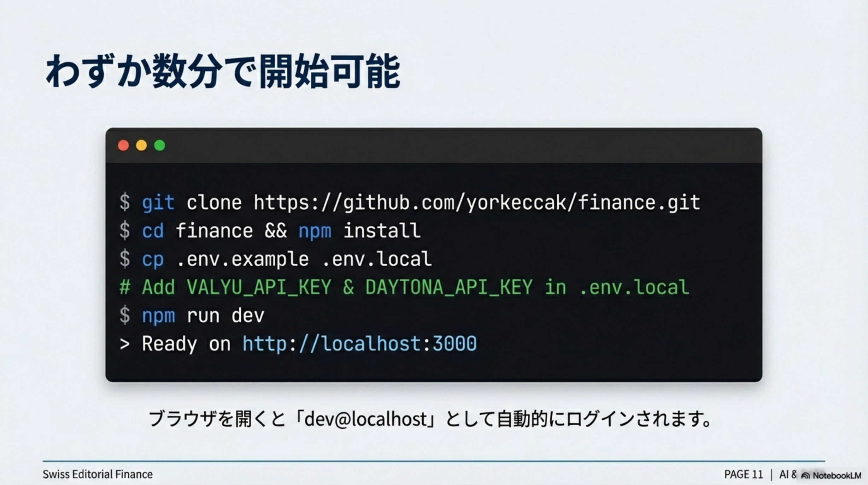Screen dimensions: 868x485
Task: Click the green VALYU_API_KEY comment line
Action: 404,287
